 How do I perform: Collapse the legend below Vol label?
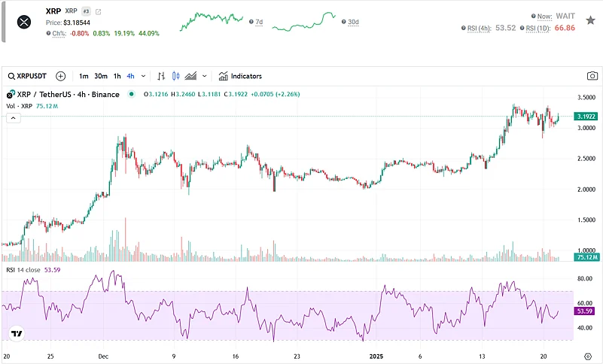coord(13,118)
